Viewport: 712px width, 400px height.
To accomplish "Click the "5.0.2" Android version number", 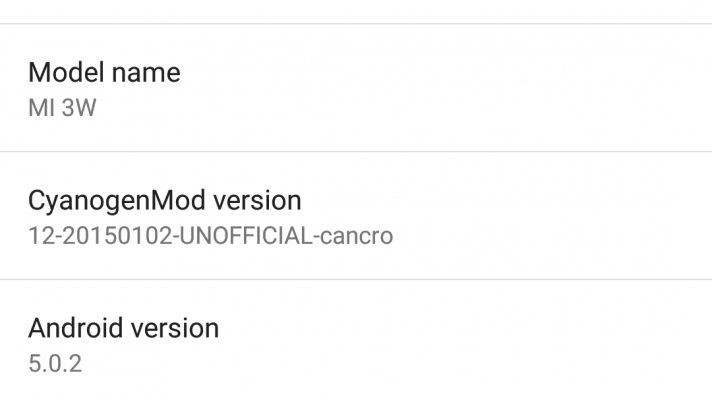I will (x=54, y=363).
